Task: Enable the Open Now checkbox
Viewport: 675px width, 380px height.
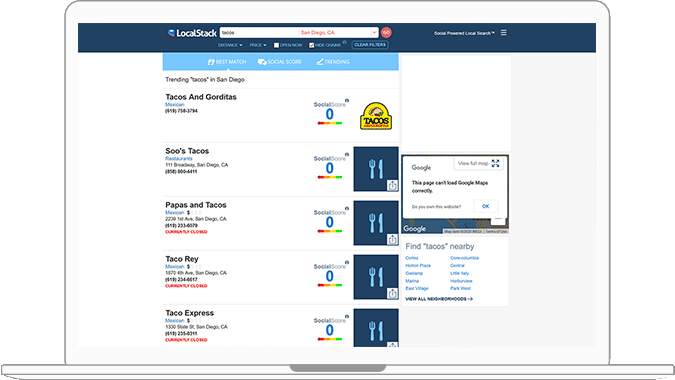Action: 276,45
